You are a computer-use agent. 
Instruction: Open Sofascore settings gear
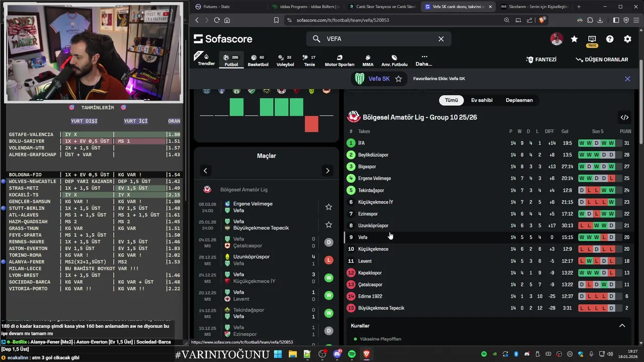(x=627, y=39)
